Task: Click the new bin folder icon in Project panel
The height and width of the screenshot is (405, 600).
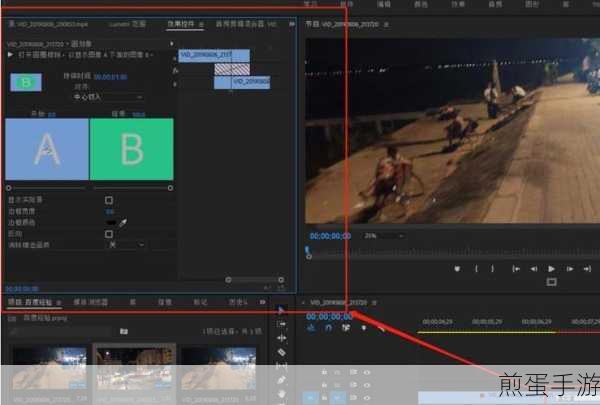Action: click(124, 331)
